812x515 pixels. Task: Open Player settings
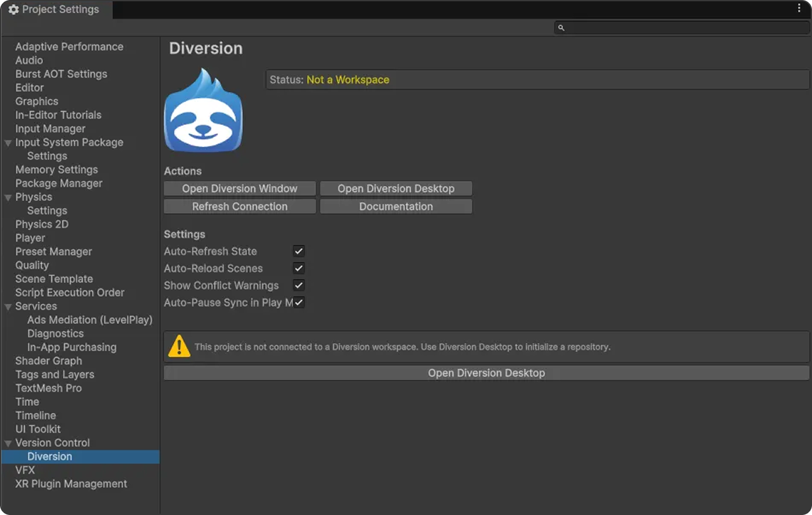pyautogui.click(x=30, y=238)
